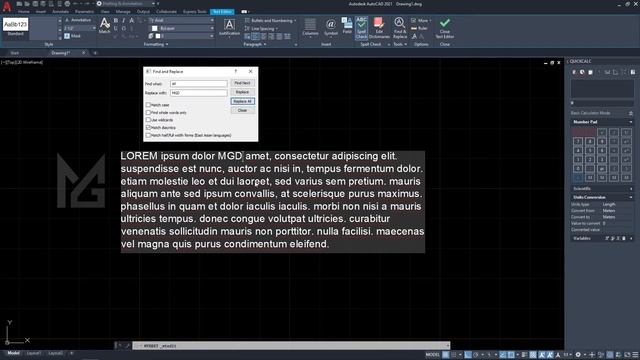Click the new drawing tab plus button
This screenshot has height=360, width=640.
click(95, 53)
